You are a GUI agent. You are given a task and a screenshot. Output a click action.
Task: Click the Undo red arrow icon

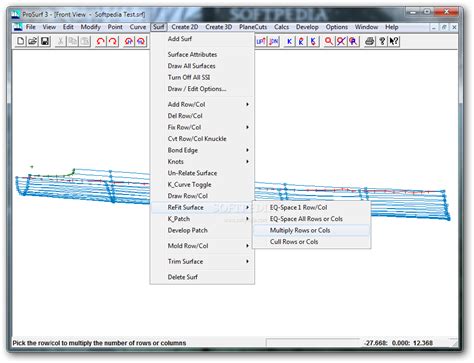coord(101,41)
